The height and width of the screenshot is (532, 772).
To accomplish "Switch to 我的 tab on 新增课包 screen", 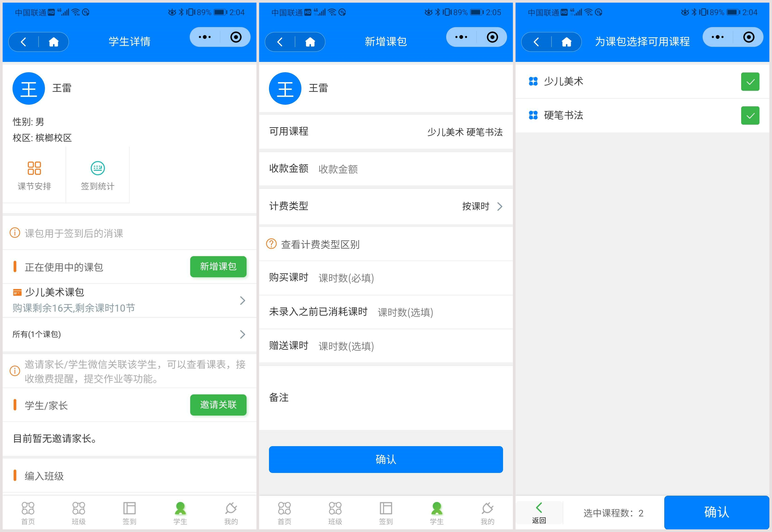I will point(487,513).
